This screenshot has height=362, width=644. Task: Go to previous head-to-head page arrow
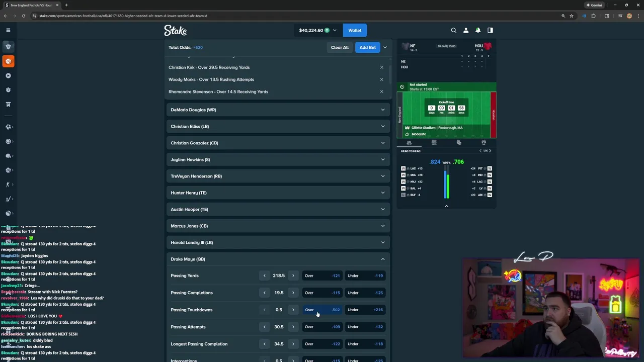coord(480,151)
